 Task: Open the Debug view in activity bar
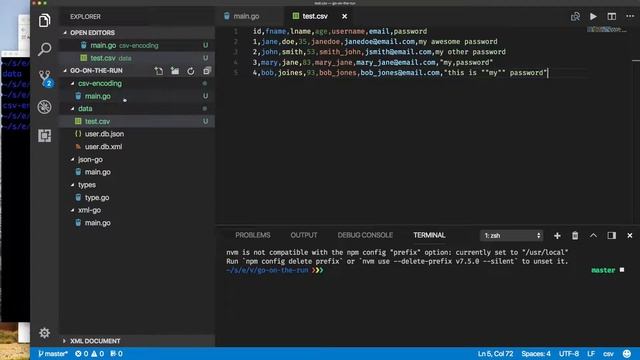pos(44,107)
